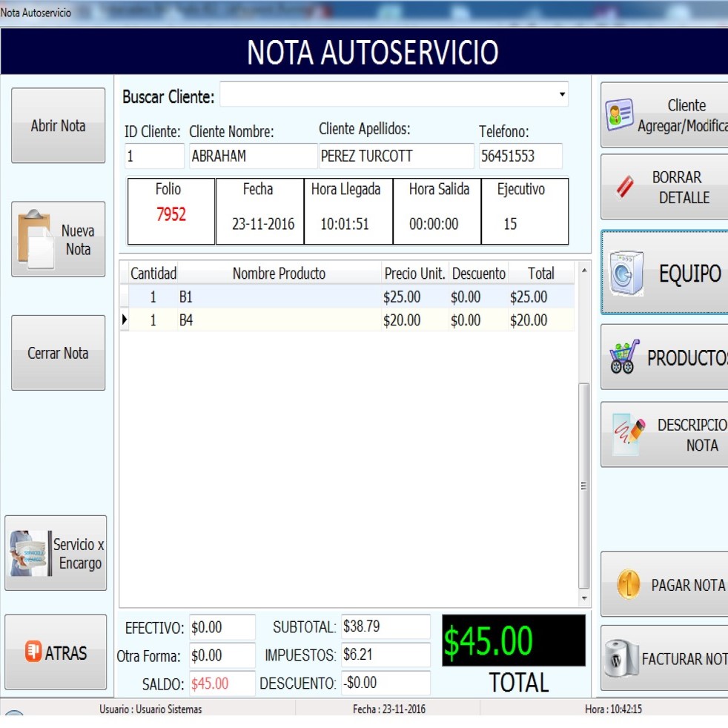Sort by the Nombre Producto column header

click(279, 274)
